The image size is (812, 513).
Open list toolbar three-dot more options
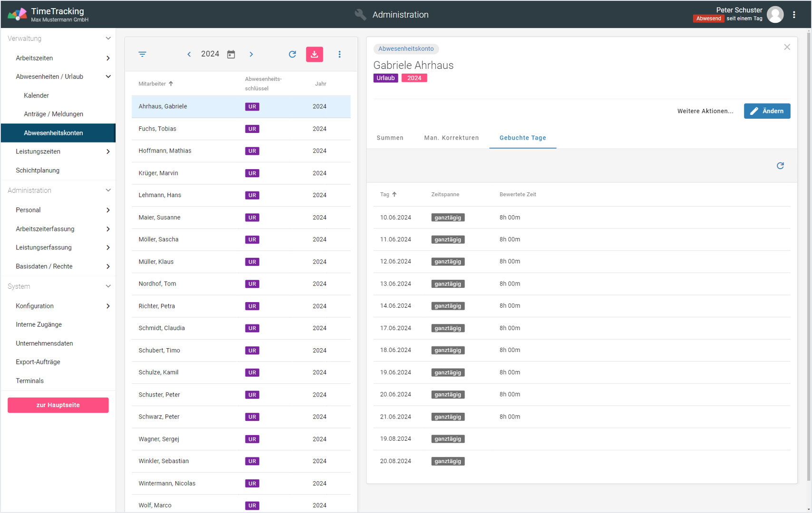click(x=339, y=54)
